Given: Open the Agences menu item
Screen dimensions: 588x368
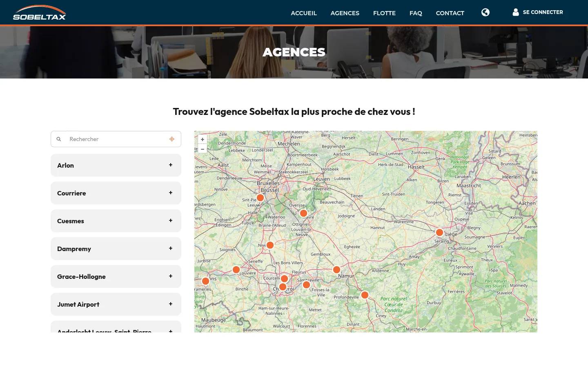Looking at the screenshot, I should coord(345,13).
